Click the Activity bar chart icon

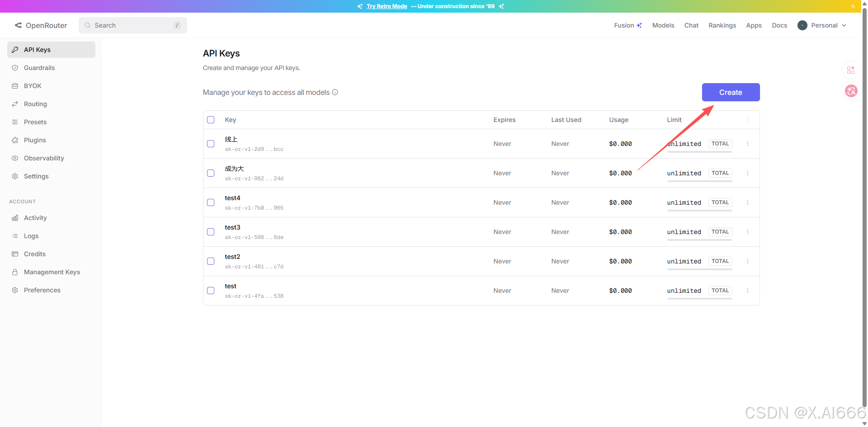tap(15, 218)
